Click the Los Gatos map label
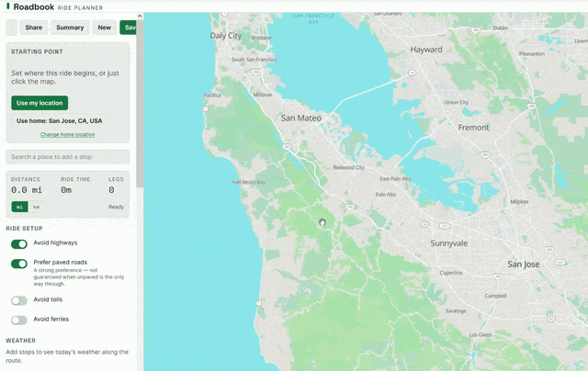The height and width of the screenshot is (371, 588). [481, 334]
